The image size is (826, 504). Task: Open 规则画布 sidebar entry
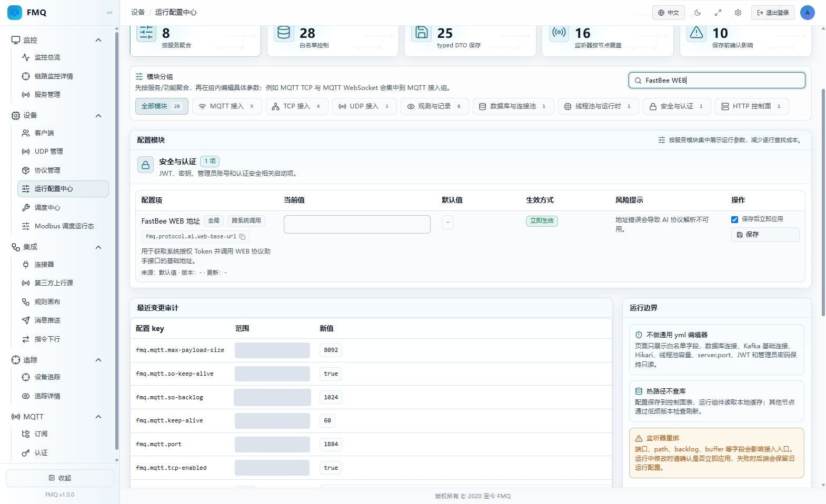[x=63, y=302]
